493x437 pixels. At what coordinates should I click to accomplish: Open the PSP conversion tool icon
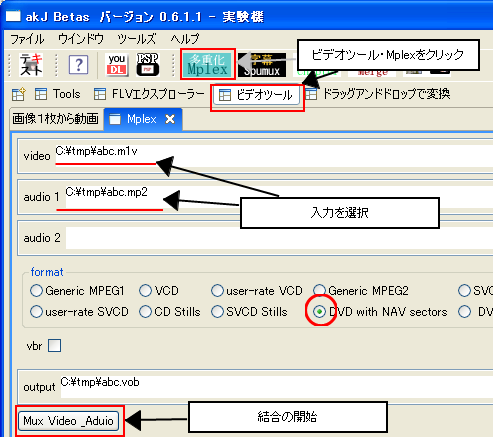point(148,64)
